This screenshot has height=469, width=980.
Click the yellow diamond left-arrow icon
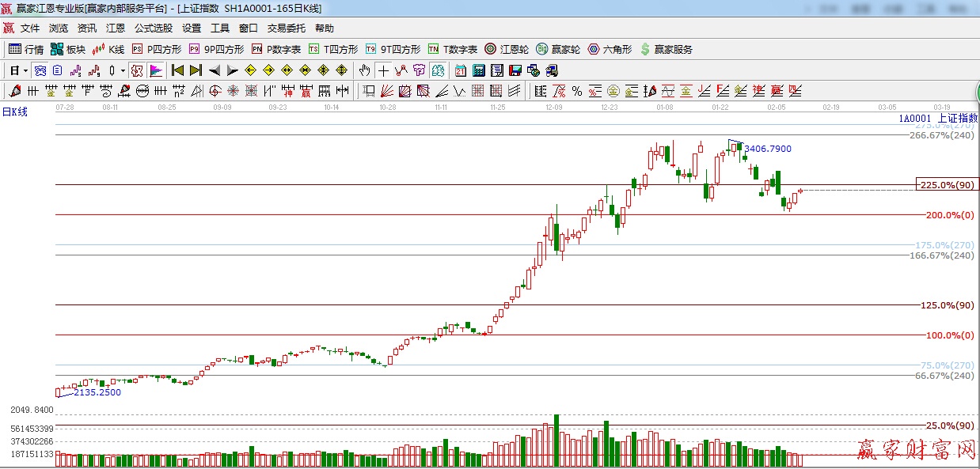point(250,70)
